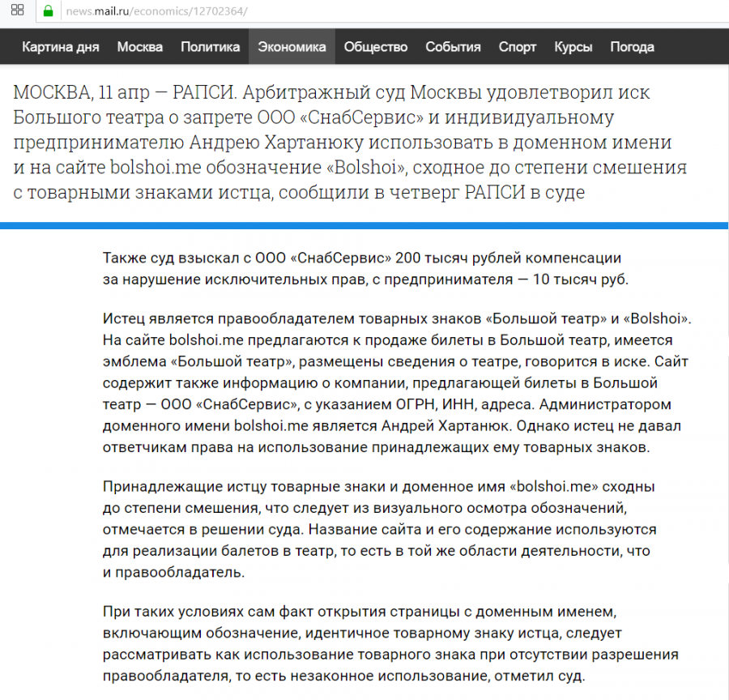The height and width of the screenshot is (700, 729).
Task: Open the Картина дня section
Action: 61,47
